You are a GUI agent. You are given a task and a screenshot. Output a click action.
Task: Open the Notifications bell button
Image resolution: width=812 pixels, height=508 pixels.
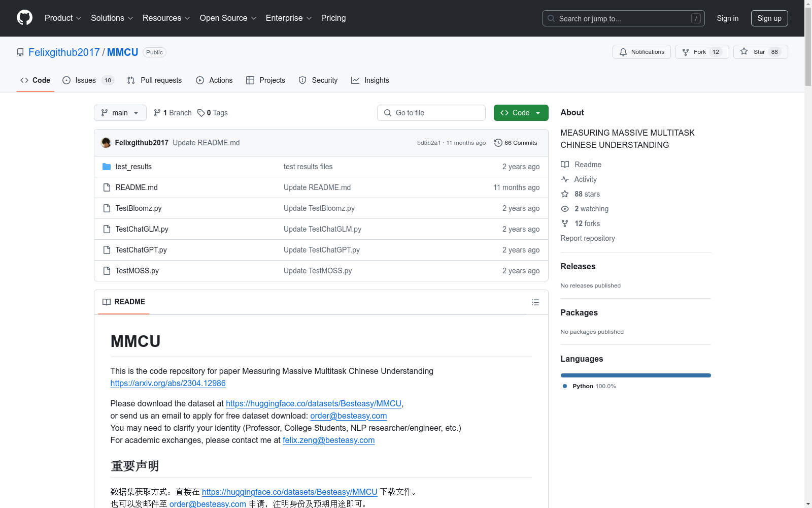click(641, 52)
